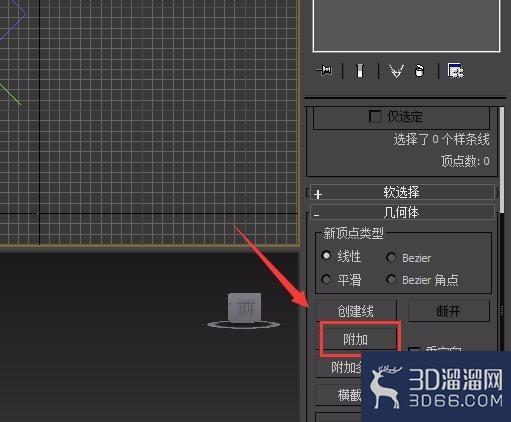Image resolution: width=511 pixels, height=422 pixels.
Task: Select the Bezier 角点 radio button
Action: click(x=391, y=279)
